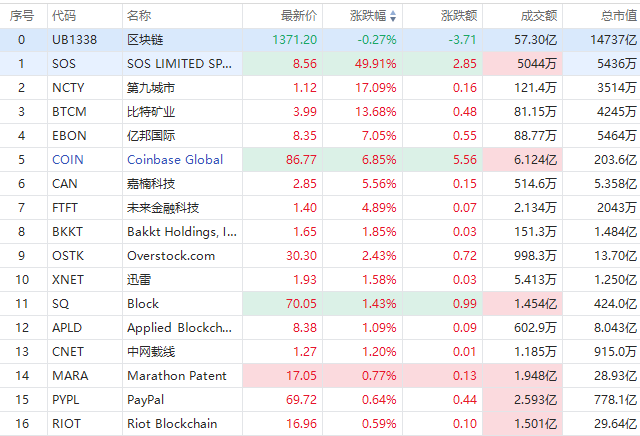The width and height of the screenshot is (640, 436).
Task: Click the 代码 column header
Action: point(64,16)
